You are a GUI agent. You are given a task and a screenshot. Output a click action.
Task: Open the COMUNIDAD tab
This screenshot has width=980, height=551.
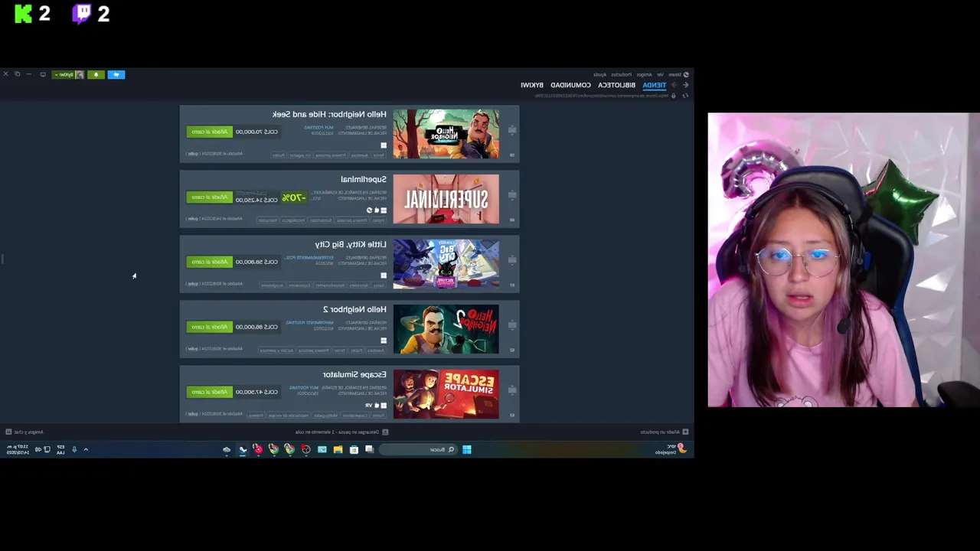pyautogui.click(x=570, y=85)
